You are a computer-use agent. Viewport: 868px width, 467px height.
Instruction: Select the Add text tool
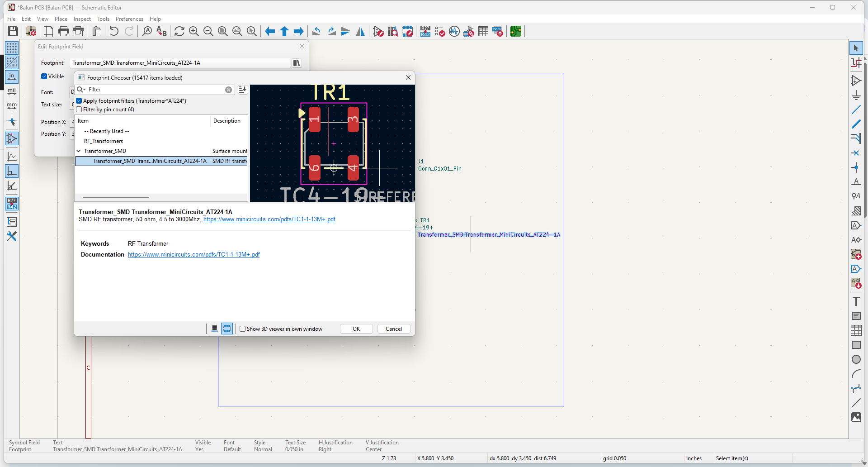click(856, 301)
